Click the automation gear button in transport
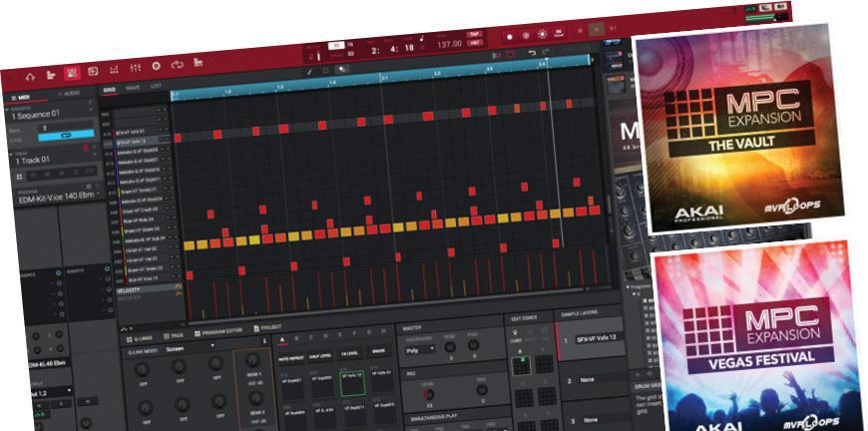 coord(542,34)
